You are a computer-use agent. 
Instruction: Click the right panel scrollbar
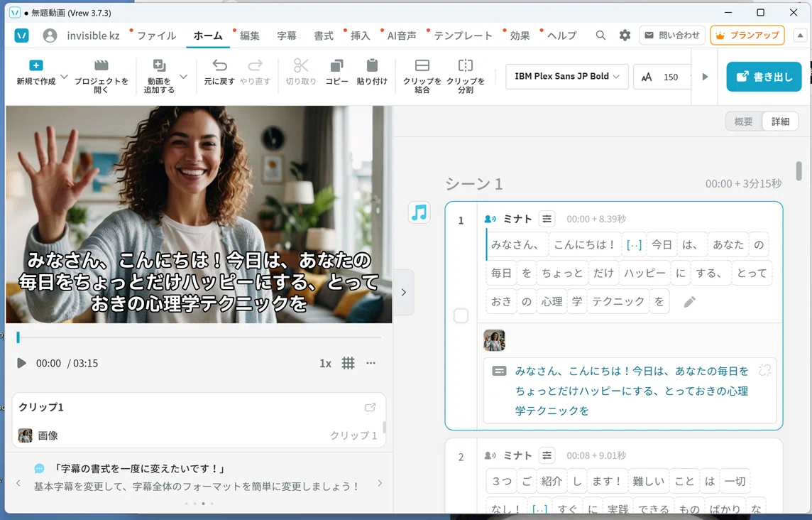(x=799, y=171)
